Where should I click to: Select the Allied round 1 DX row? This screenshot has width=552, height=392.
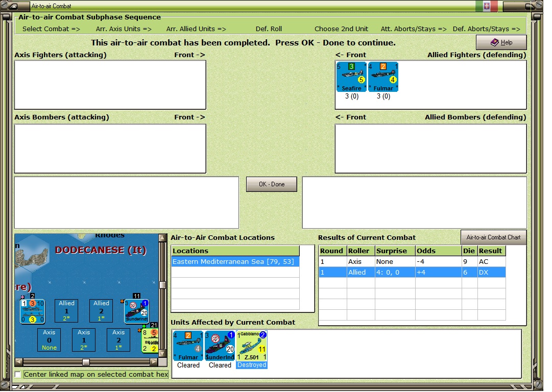pyautogui.click(x=412, y=272)
